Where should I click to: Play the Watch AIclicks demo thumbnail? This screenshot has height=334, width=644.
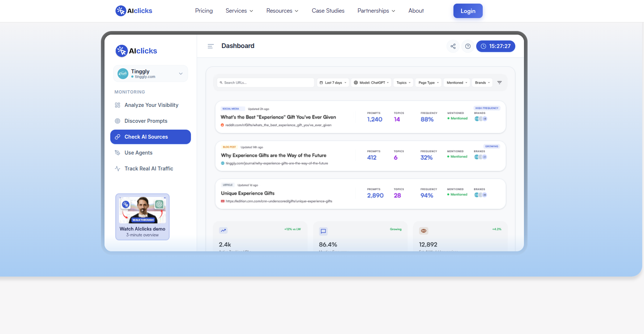click(x=142, y=210)
